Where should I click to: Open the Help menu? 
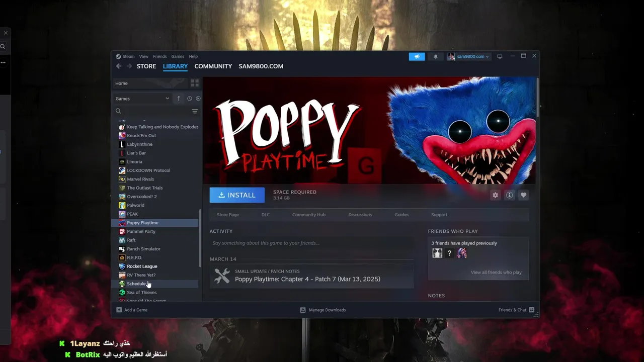[x=193, y=57]
